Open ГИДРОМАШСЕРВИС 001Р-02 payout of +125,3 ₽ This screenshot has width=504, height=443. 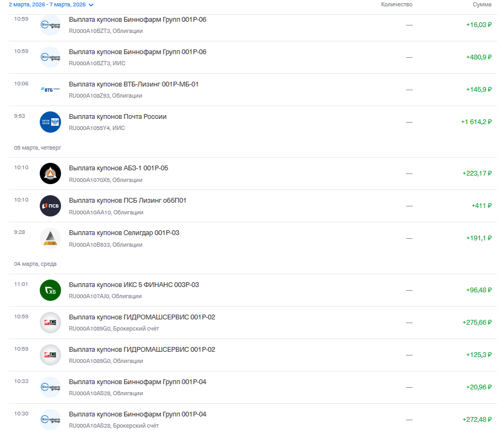coord(253,355)
